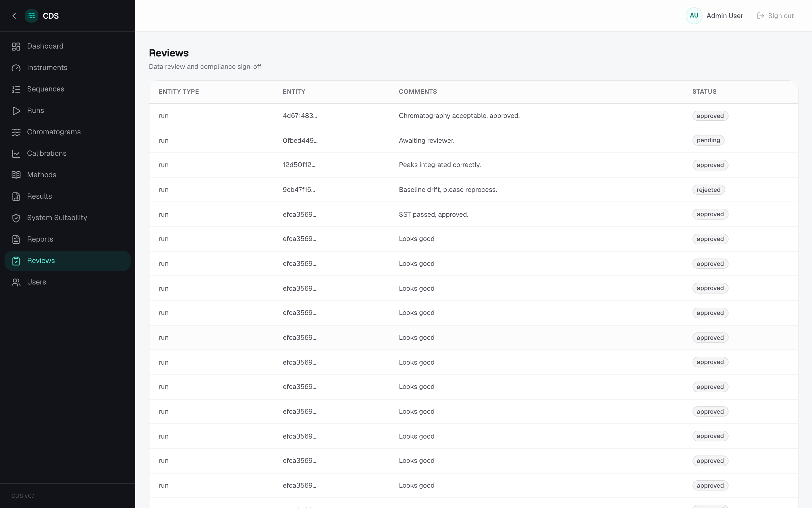The height and width of the screenshot is (508, 812).
Task: Click the Sequences list icon
Action: coord(16,89)
